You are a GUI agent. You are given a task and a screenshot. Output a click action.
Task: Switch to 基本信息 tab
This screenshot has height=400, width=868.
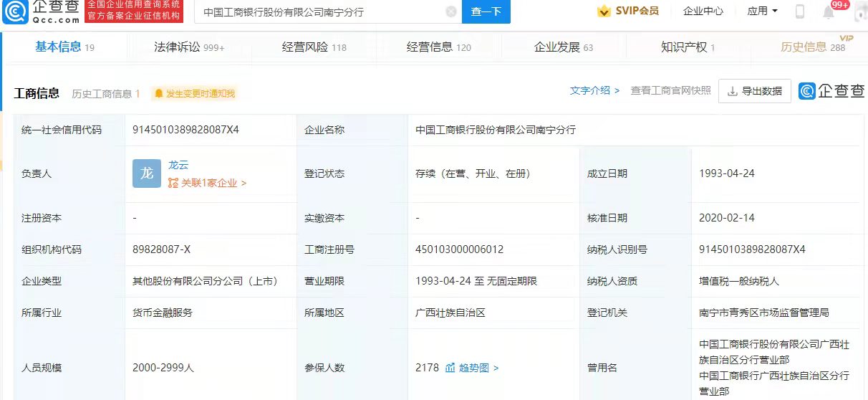(64, 47)
